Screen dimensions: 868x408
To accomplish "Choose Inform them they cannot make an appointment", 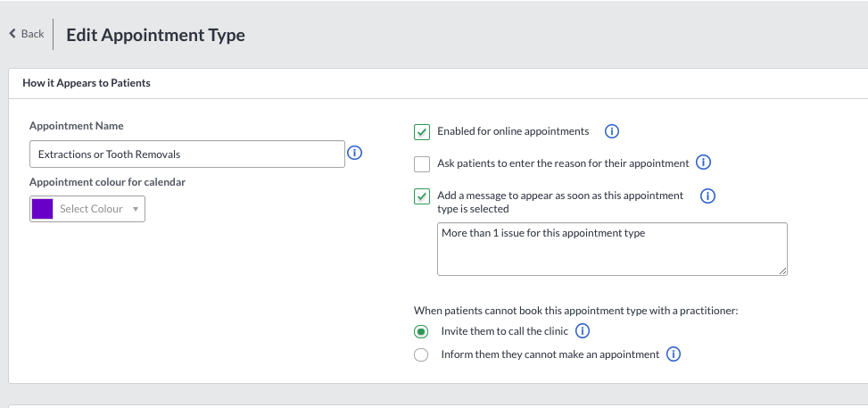I will [x=421, y=354].
